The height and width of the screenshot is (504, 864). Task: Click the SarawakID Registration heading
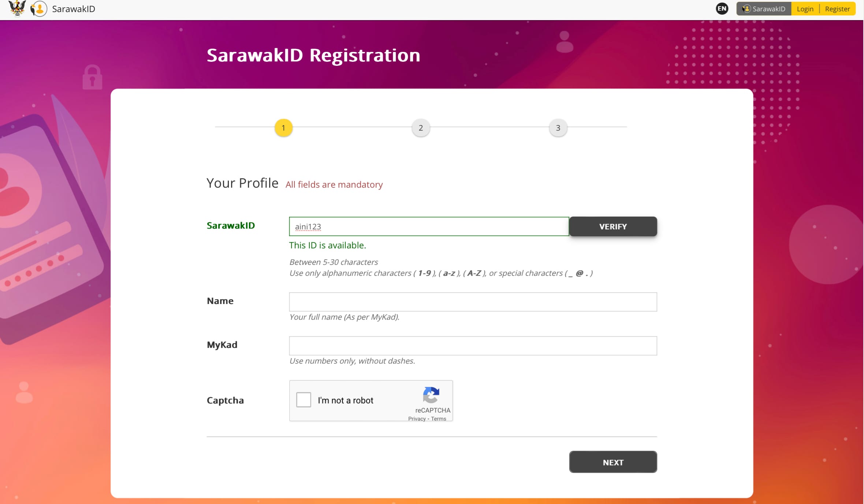click(x=313, y=55)
